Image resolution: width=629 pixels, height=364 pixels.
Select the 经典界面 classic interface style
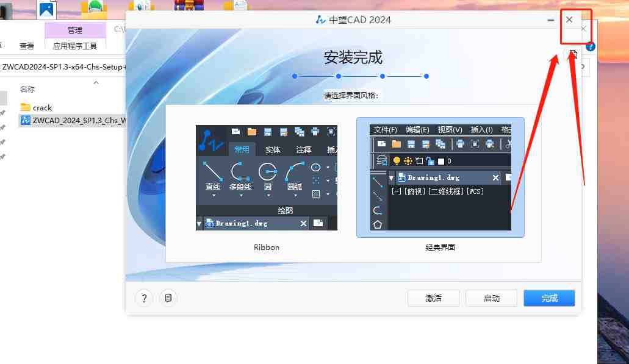click(440, 177)
